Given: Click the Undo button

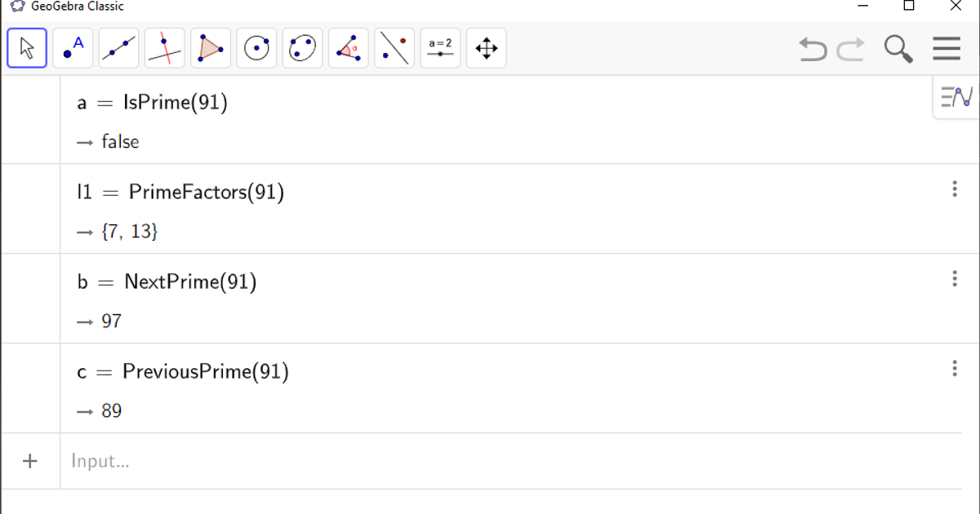Looking at the screenshot, I should pyautogui.click(x=812, y=49).
